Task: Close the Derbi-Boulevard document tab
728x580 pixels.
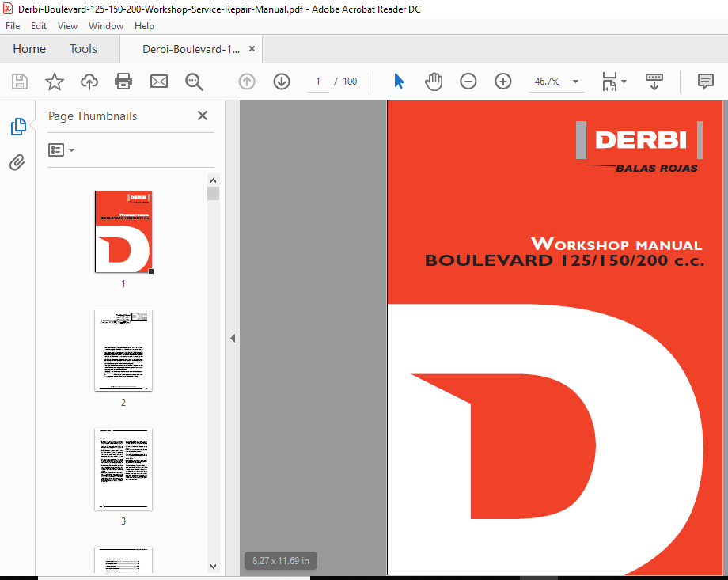Action: coord(252,49)
